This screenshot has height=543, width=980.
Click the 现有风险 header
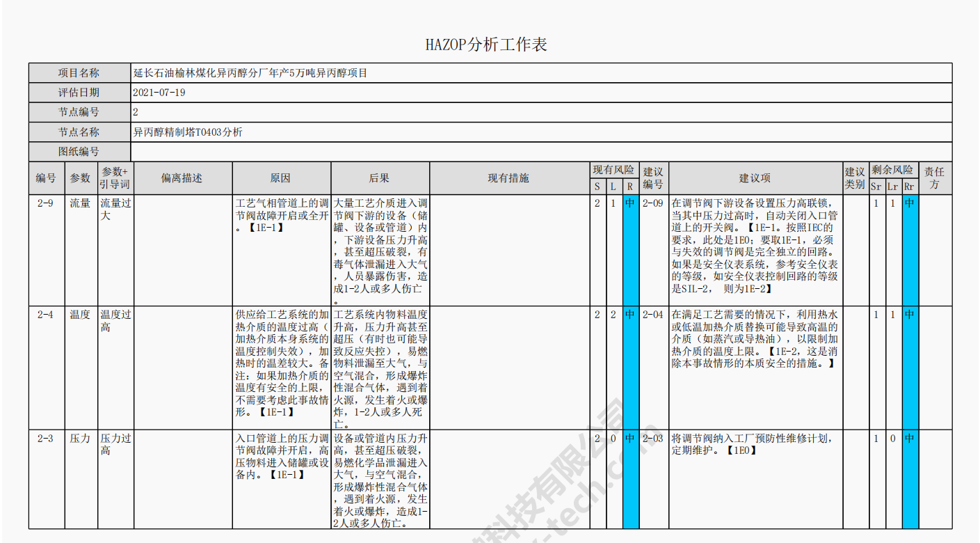[613, 170]
